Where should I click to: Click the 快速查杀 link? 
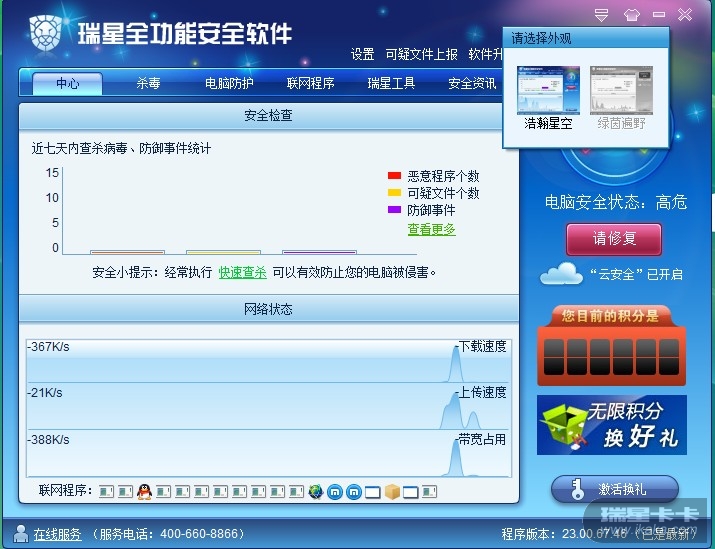coord(243,272)
